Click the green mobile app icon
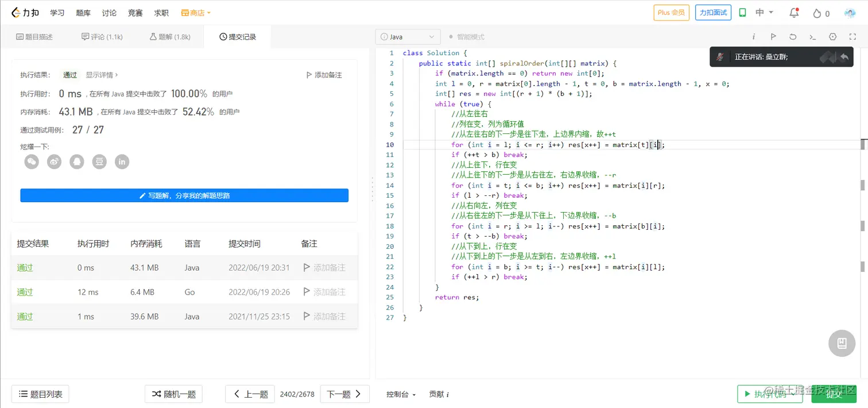The width and height of the screenshot is (868, 408). tap(742, 13)
